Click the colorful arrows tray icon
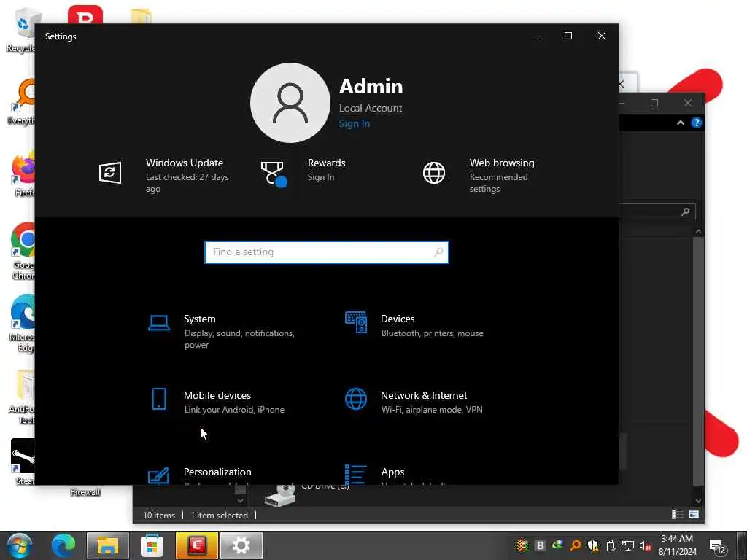Viewport: 747px width, 560px height. [522, 545]
